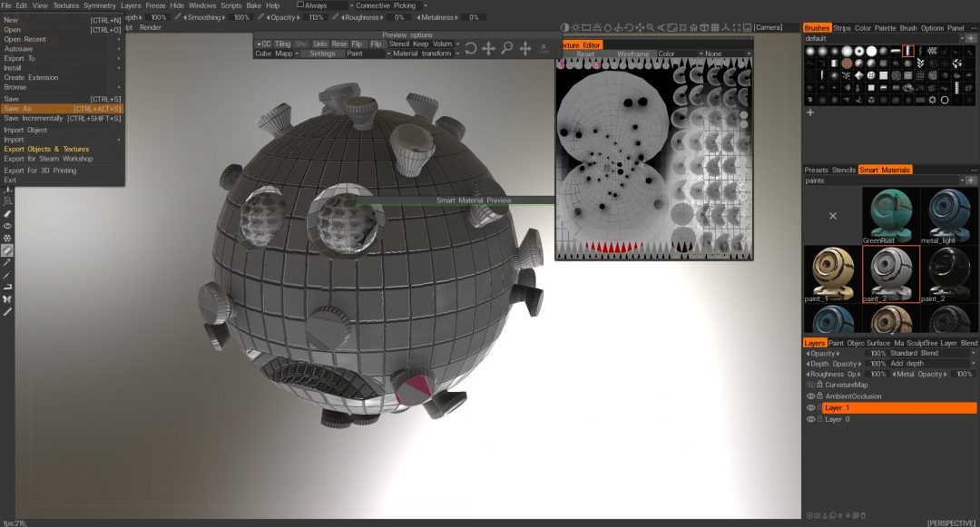Screen dimensions: 980x527
Task: Click the Settings button in Preview options
Action: coord(322,54)
